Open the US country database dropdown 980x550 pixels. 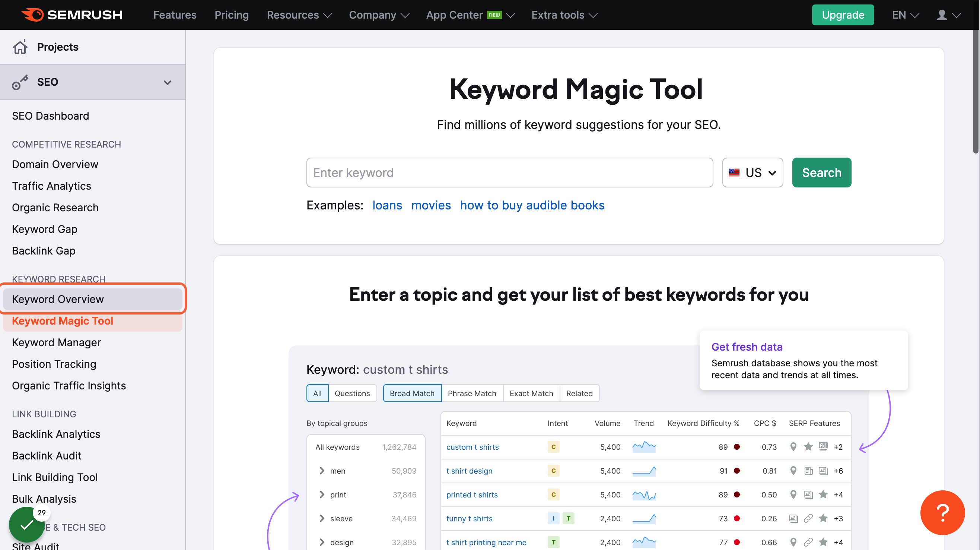752,173
